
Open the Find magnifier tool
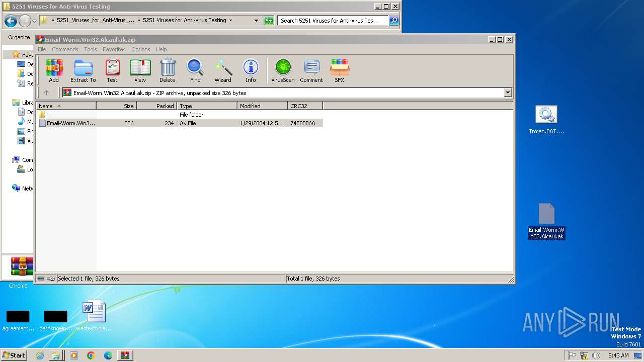[195, 71]
